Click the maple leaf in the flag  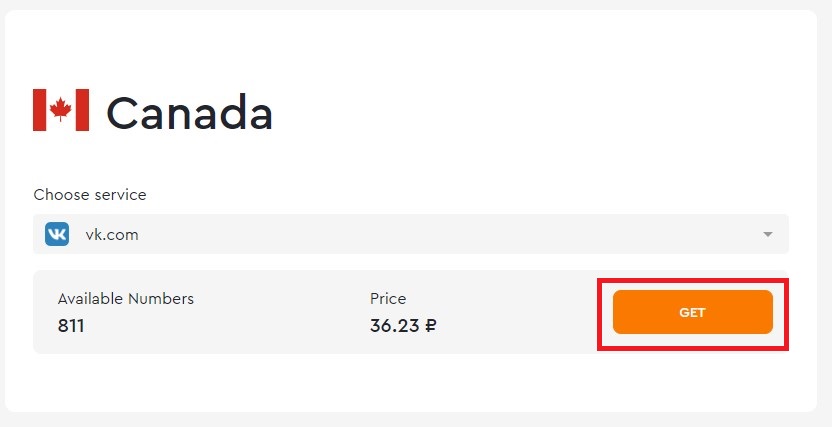(x=60, y=109)
